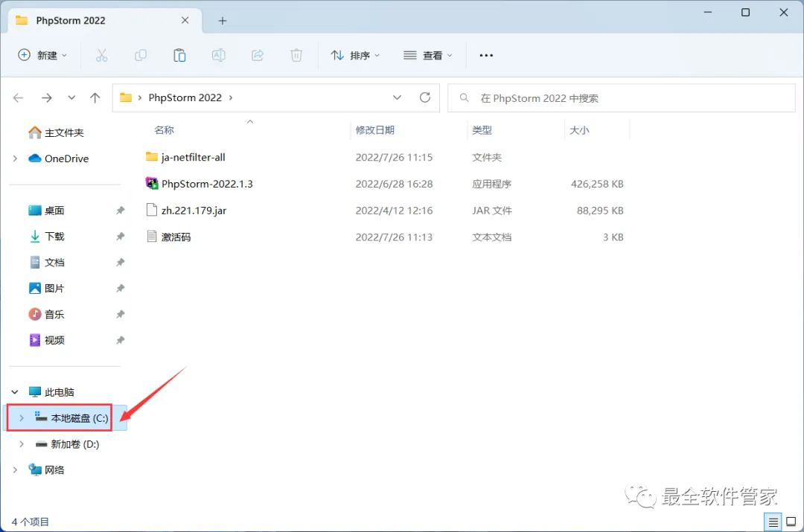Collapse the 此电脑 tree node
The image size is (804, 532).
[16, 392]
